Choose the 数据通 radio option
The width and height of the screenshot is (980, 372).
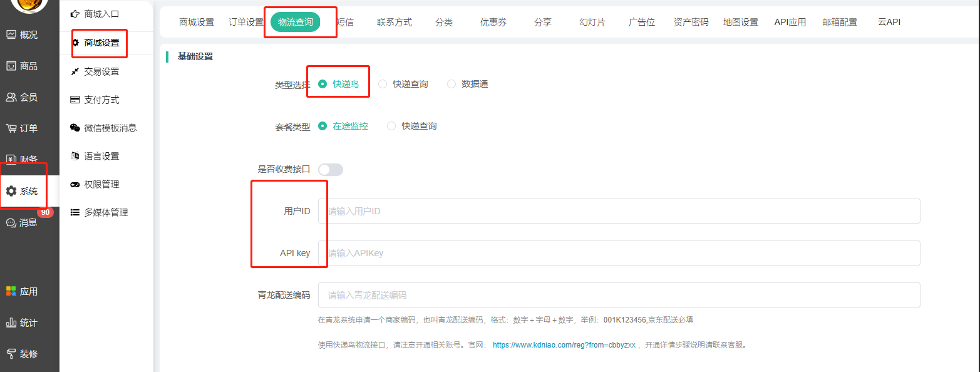451,84
